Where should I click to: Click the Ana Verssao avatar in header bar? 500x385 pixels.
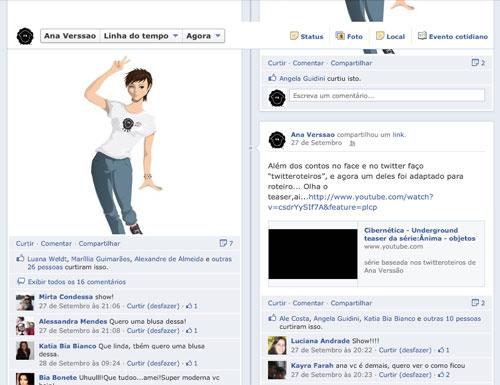tap(25, 36)
